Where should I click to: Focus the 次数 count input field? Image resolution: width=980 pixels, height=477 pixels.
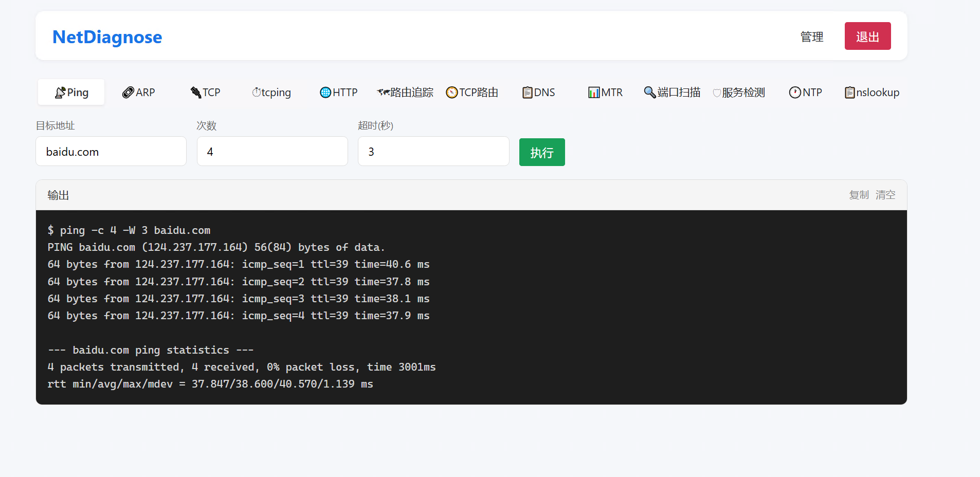click(273, 151)
